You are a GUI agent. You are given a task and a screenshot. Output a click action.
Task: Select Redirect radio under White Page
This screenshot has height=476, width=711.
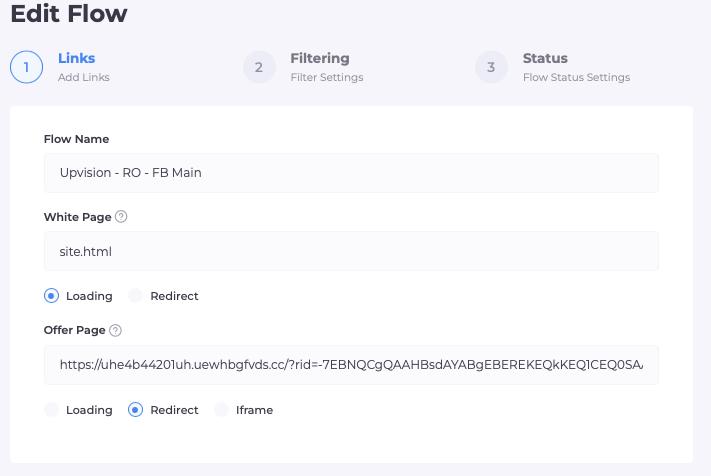135,296
